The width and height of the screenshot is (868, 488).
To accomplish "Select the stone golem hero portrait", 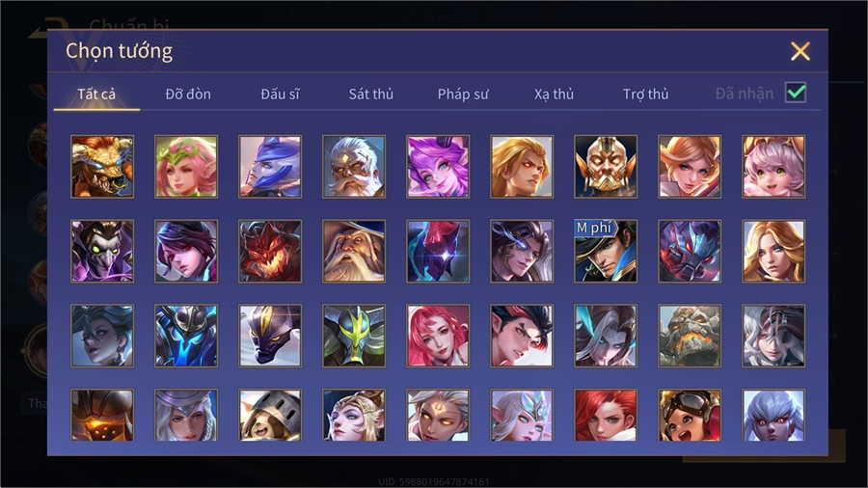I will point(690,336).
